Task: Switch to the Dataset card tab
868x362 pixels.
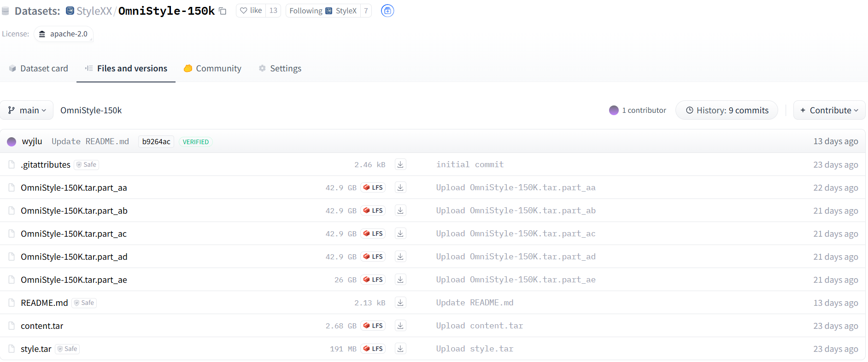Action: [38, 69]
